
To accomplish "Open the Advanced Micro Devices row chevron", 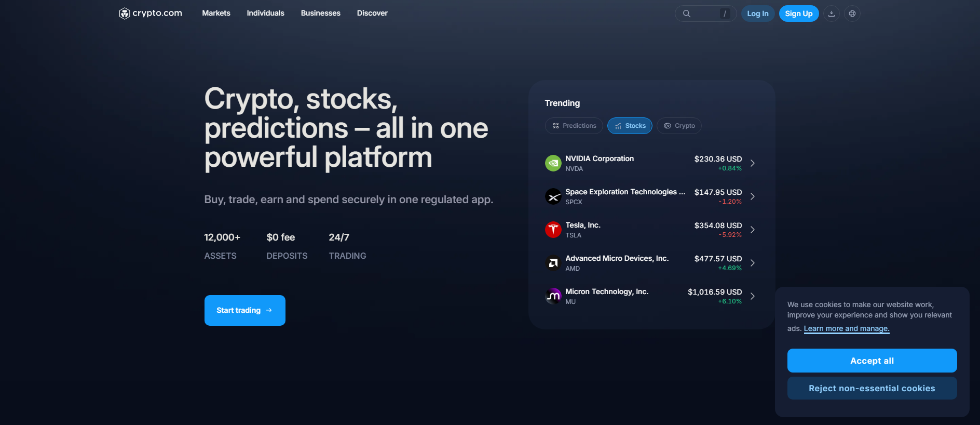I will click(753, 263).
